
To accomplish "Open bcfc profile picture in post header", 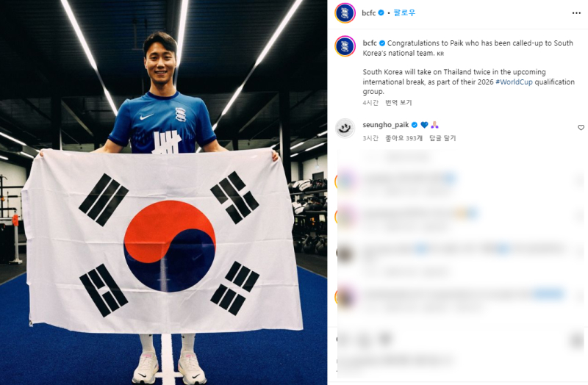I will (x=345, y=12).
